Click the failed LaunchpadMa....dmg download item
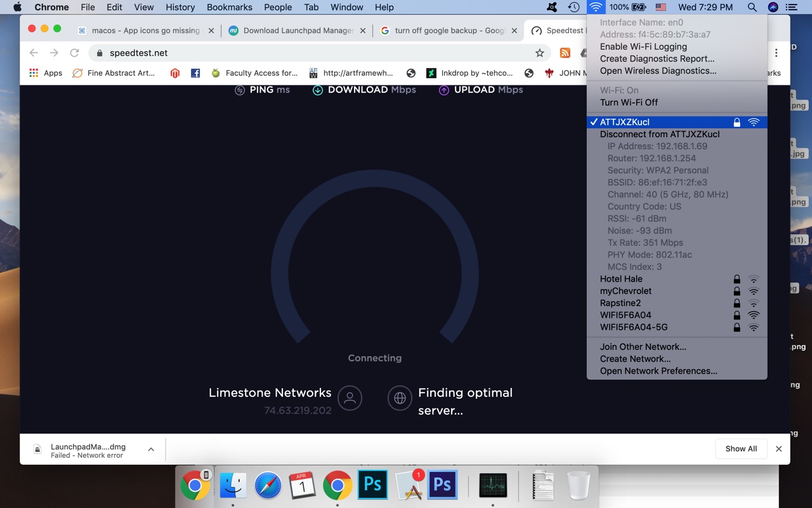 [x=87, y=450]
